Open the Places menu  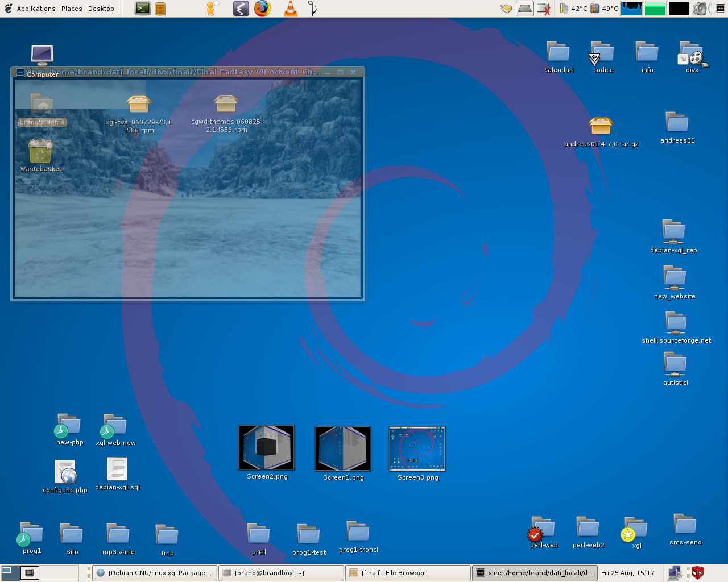click(x=72, y=9)
